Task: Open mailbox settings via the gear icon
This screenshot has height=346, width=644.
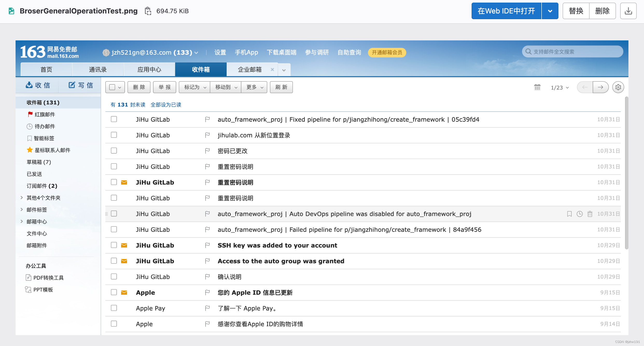Action: click(618, 87)
